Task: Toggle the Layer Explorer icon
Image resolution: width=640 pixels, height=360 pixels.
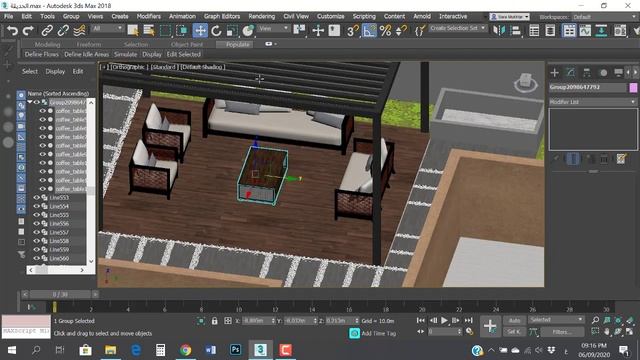Action: point(550,31)
